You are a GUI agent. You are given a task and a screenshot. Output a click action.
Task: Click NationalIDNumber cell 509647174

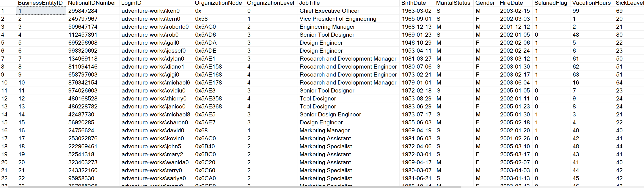tap(83, 27)
